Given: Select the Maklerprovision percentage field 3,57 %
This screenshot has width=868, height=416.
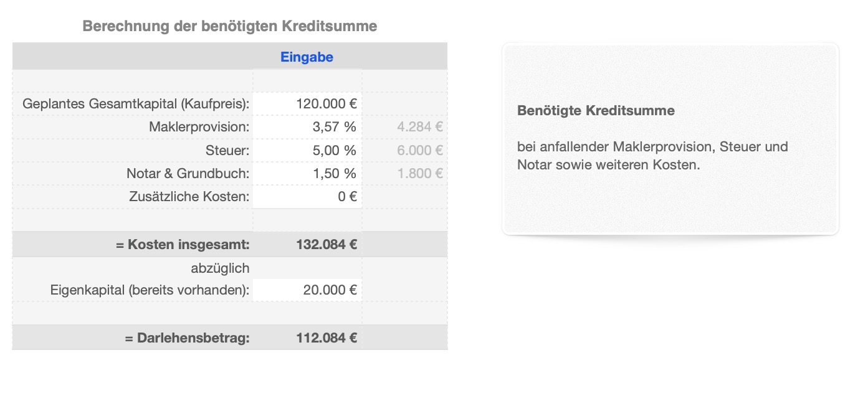Looking at the screenshot, I should [308, 127].
